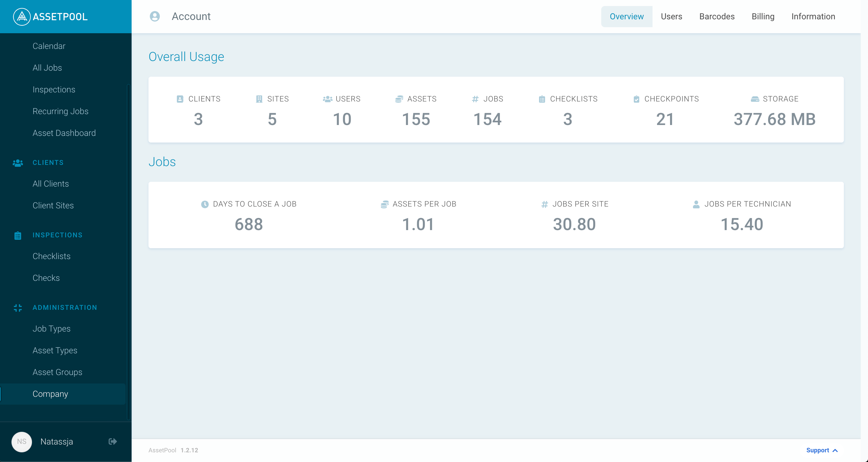Image resolution: width=868 pixels, height=462 pixels.
Task: Switch to the Users tab
Action: [671, 16]
